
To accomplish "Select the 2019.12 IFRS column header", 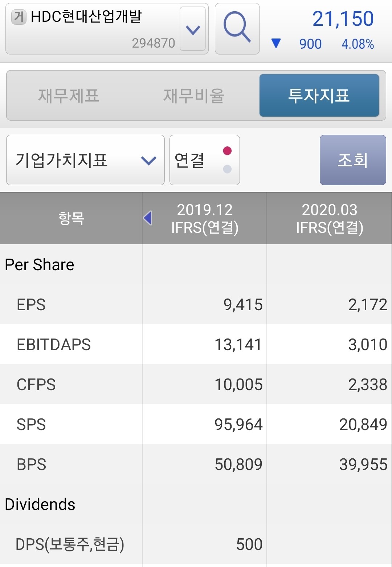I will coord(205,218).
